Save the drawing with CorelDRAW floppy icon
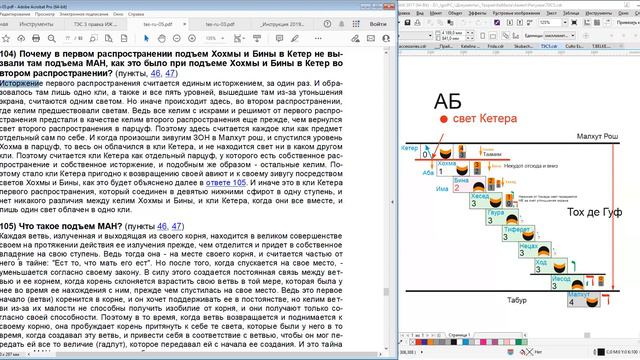Image resolution: width=640 pixels, height=360 pixels. tap(407, 22)
